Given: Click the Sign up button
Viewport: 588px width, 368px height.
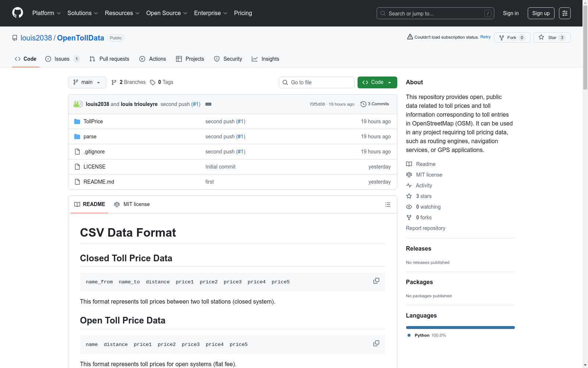Looking at the screenshot, I should [541, 13].
